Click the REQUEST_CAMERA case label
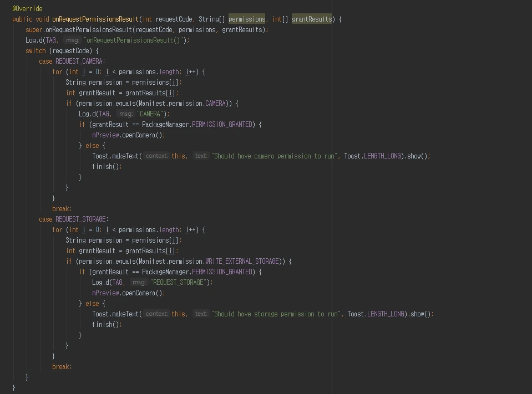Screen dimensions: 532x394 click(79, 62)
